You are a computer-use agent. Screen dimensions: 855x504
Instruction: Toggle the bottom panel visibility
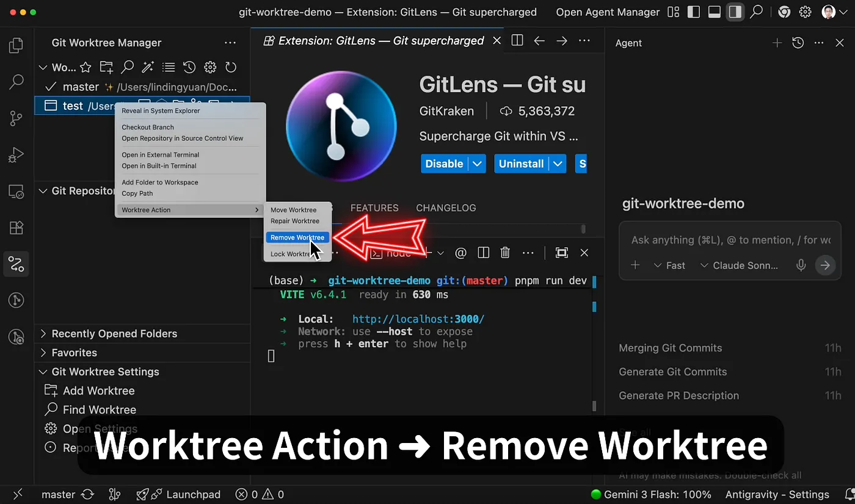(714, 12)
